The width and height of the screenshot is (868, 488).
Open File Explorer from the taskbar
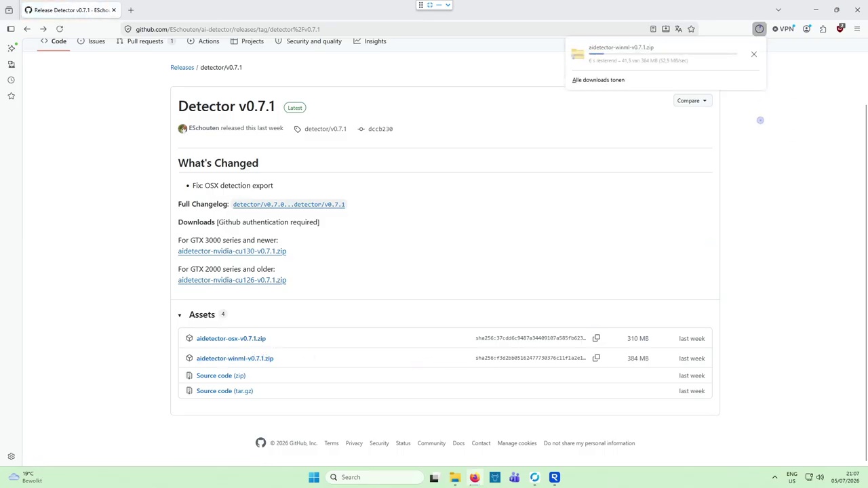454,477
